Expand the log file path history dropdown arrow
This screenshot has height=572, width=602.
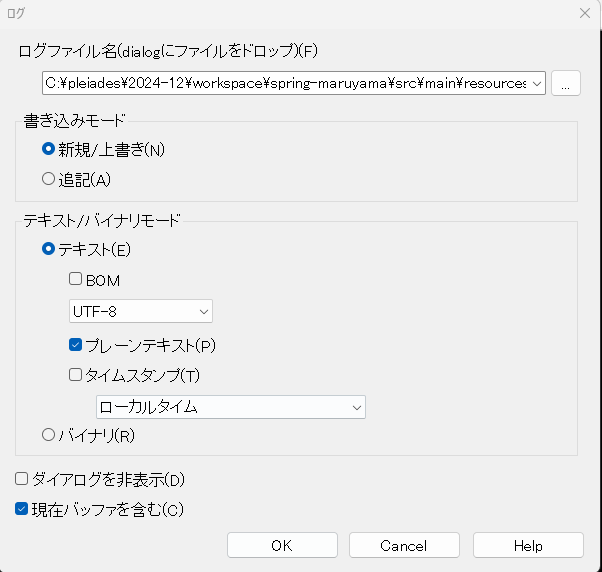(x=538, y=84)
